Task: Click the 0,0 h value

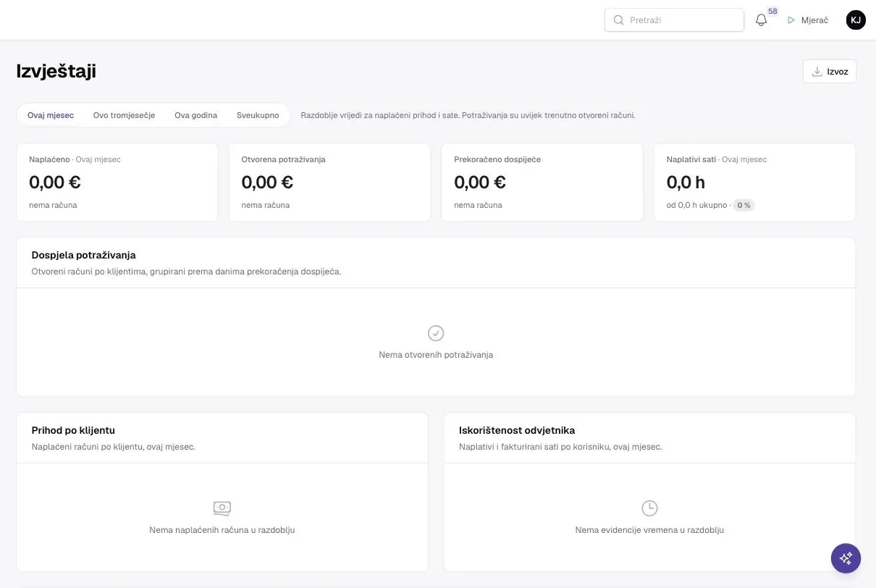Action: [686, 182]
